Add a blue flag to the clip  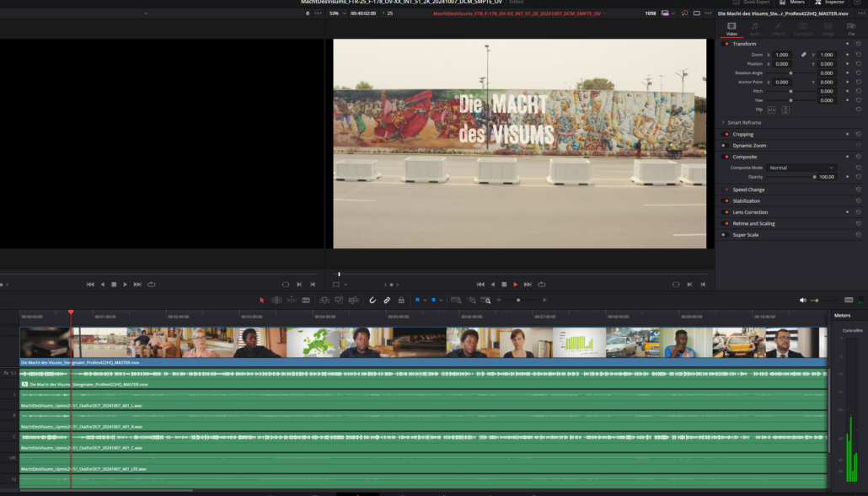417,301
